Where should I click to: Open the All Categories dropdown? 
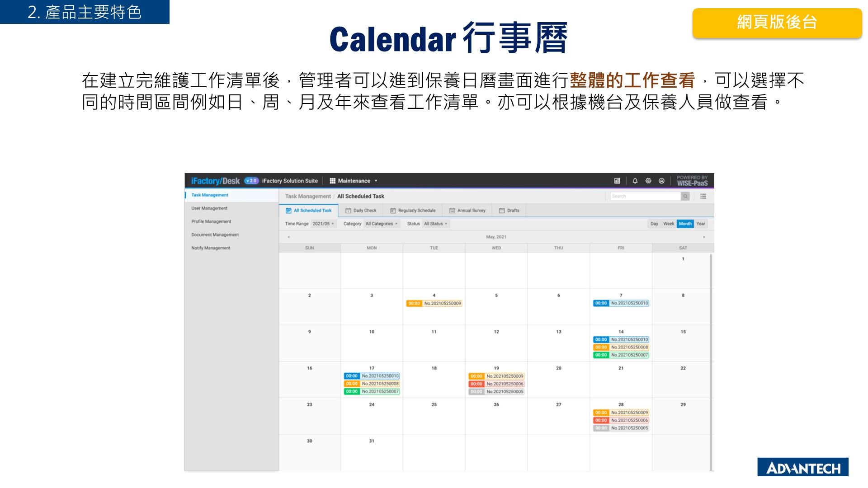point(382,224)
